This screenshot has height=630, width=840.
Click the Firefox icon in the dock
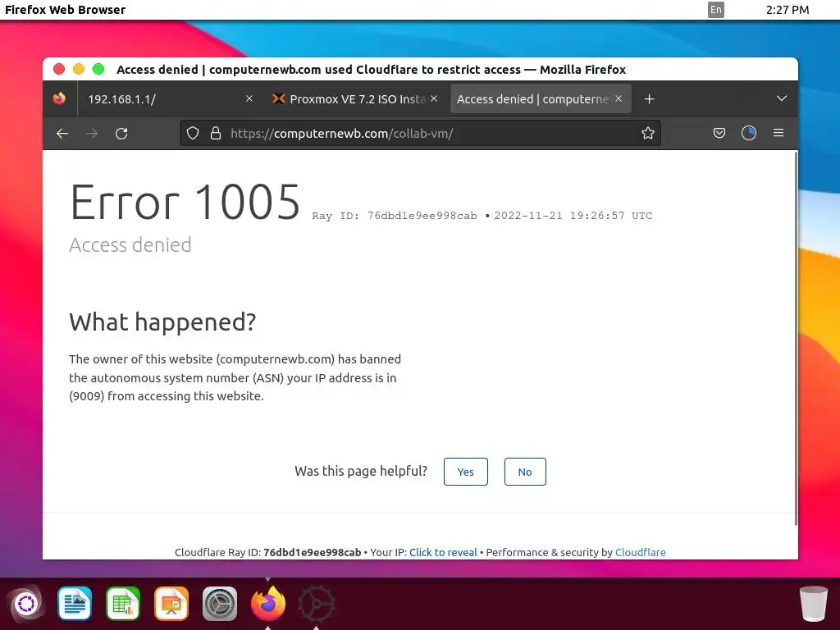(268, 604)
